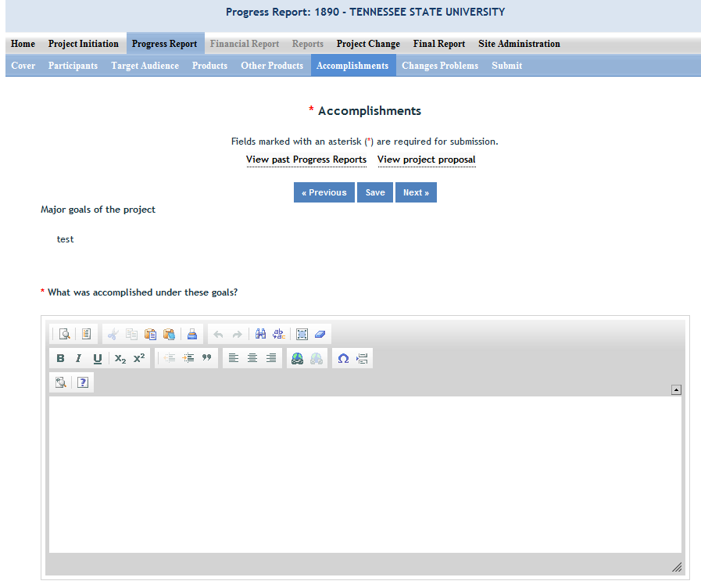Click the Save button
Image resolution: width=701 pixels, height=588 pixels.
[375, 192]
